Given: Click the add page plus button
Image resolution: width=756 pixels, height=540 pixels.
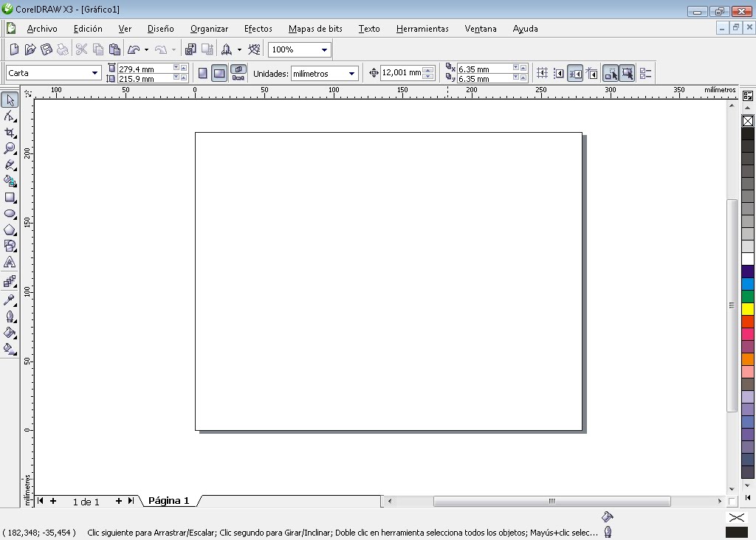Looking at the screenshot, I should click(53, 501).
